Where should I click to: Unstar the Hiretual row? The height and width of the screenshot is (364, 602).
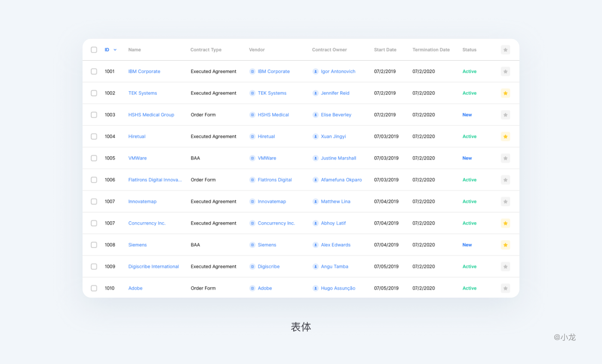click(x=505, y=137)
